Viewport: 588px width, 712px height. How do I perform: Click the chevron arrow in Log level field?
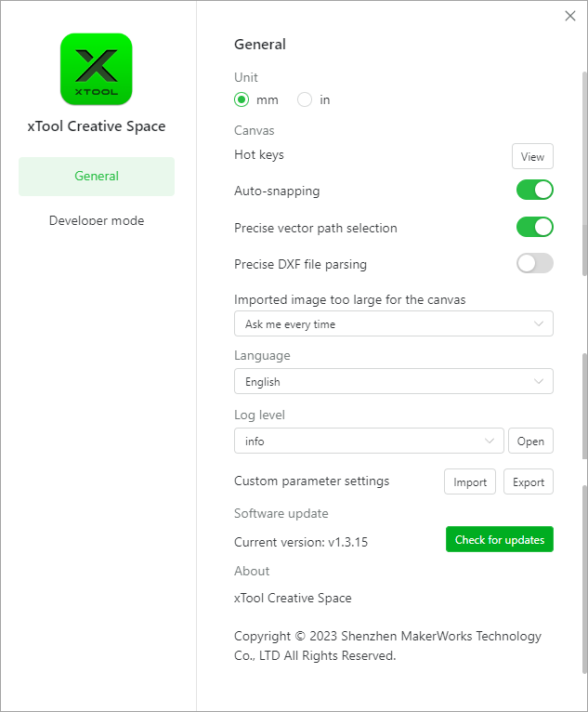click(490, 441)
